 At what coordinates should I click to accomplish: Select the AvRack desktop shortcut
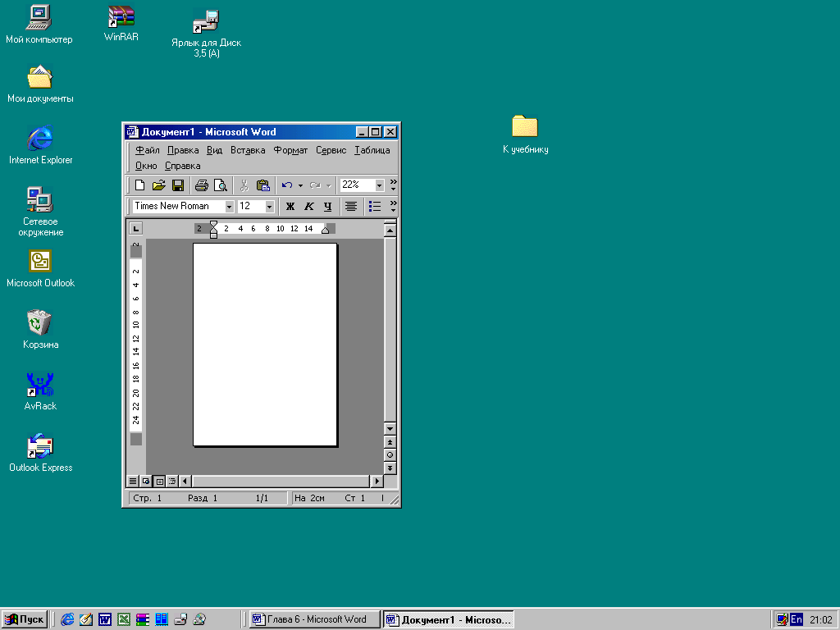click(x=40, y=391)
